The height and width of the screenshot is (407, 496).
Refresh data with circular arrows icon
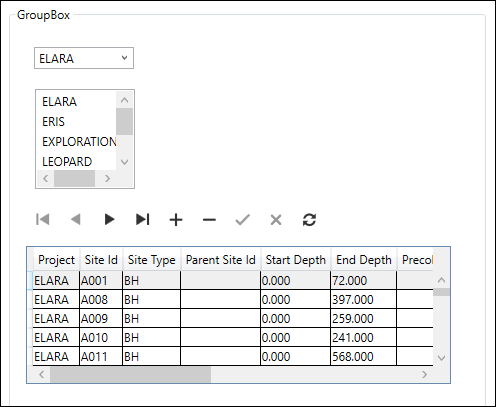click(x=309, y=220)
